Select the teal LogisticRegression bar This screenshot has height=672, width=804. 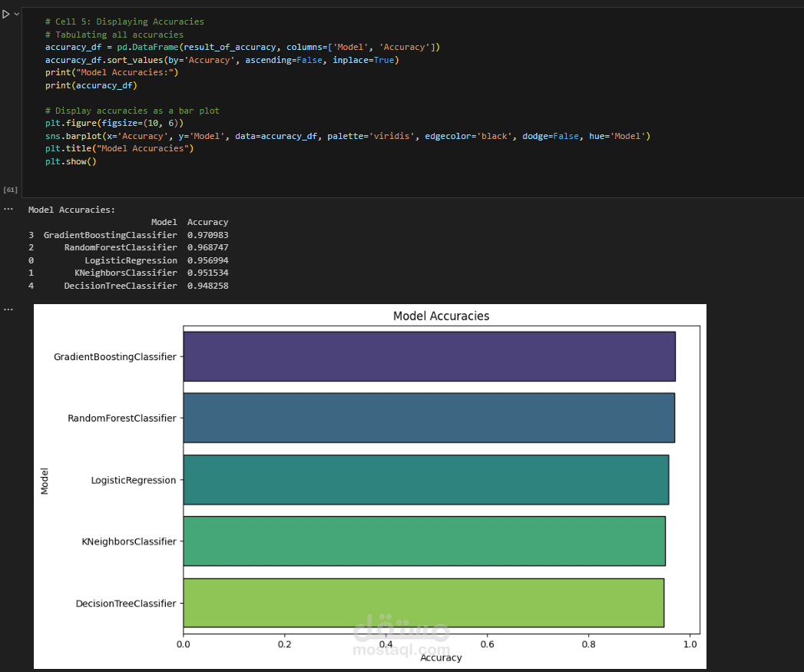tap(425, 480)
